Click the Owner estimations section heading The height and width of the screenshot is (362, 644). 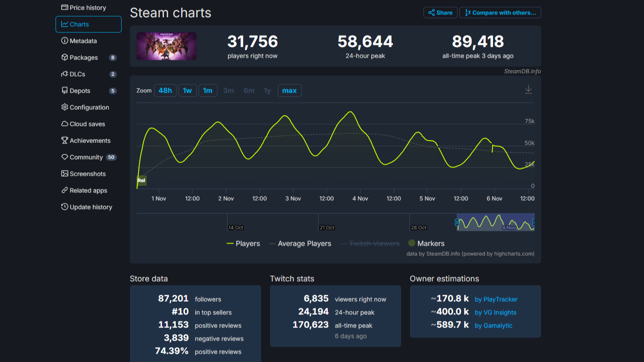click(444, 278)
